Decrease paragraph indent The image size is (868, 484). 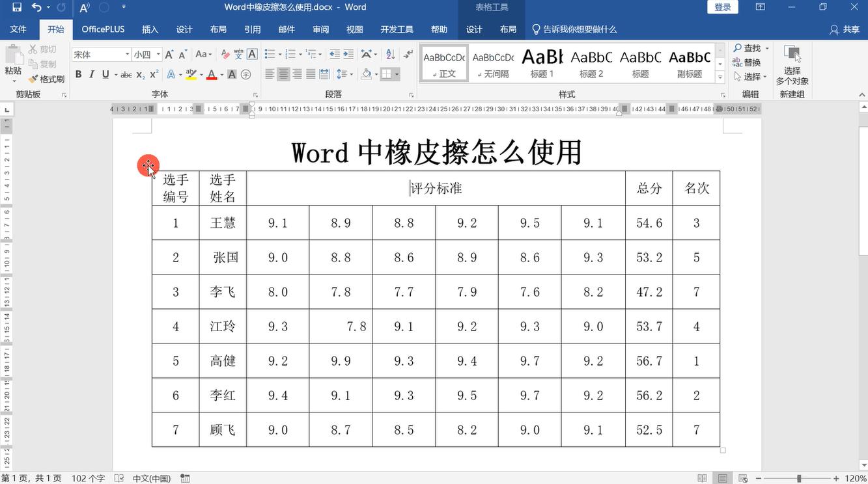pos(335,55)
